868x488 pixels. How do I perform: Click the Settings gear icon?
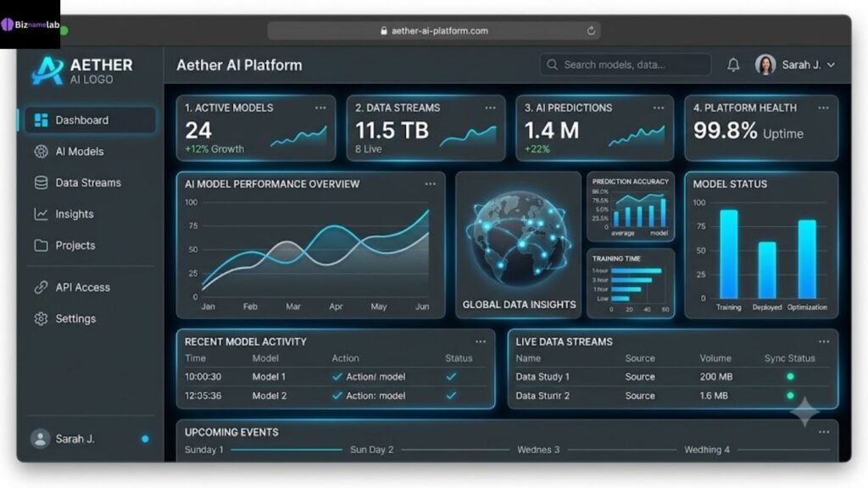point(41,319)
